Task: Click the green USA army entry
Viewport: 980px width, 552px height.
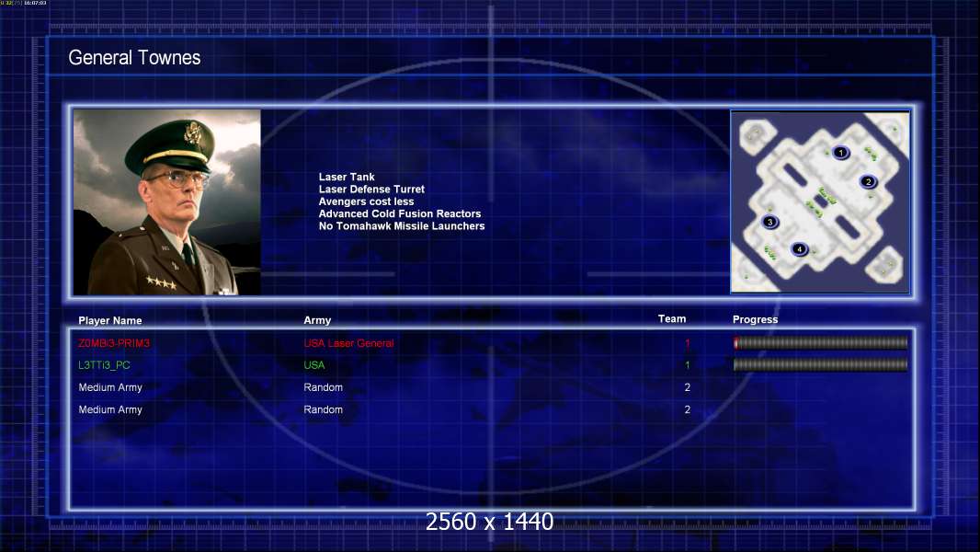Action: click(x=314, y=365)
